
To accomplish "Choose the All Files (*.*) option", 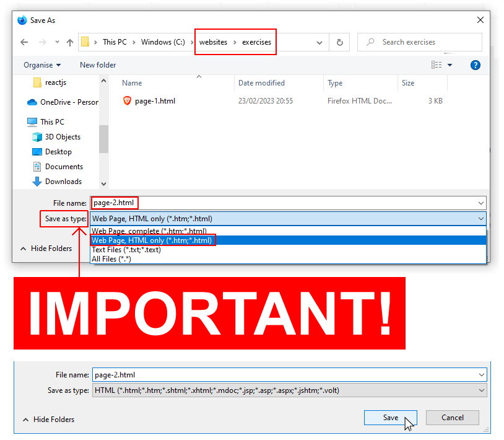I will [x=111, y=259].
